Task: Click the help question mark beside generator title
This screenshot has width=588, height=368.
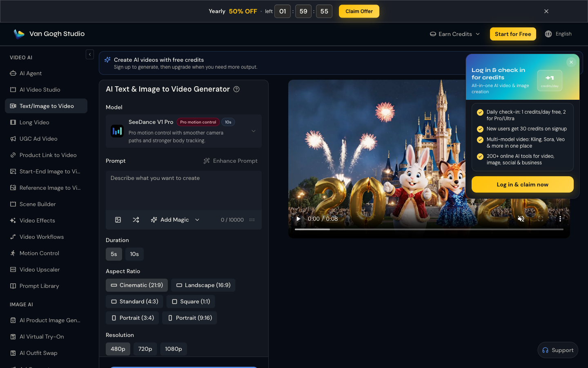Action: pyautogui.click(x=236, y=89)
